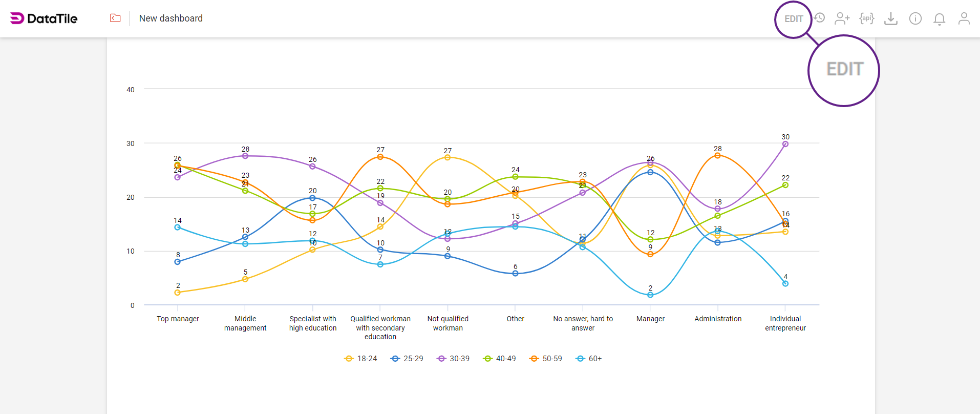Click the DataTile logo

44,18
